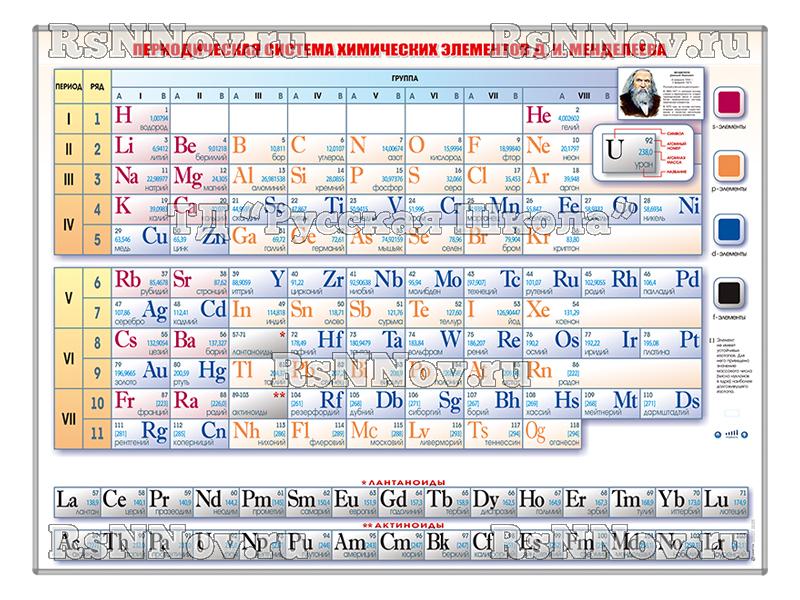Viewport: 800px width, 600px height.
Task: Click the tungsten W element cell
Action: 434,343
